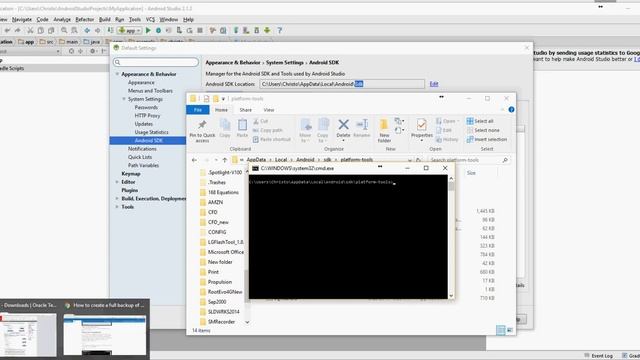Open the VCS menu
This screenshot has height=360, width=640.
150,19
